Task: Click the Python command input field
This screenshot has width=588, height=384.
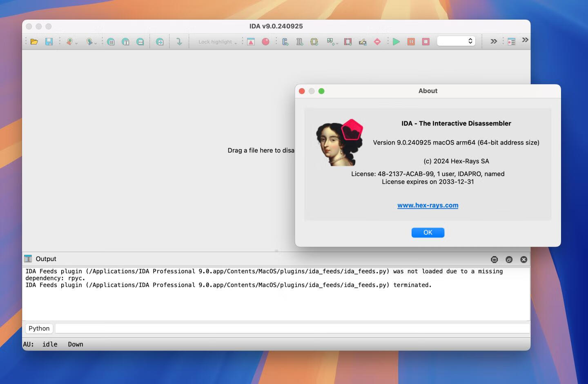Action: [x=292, y=328]
